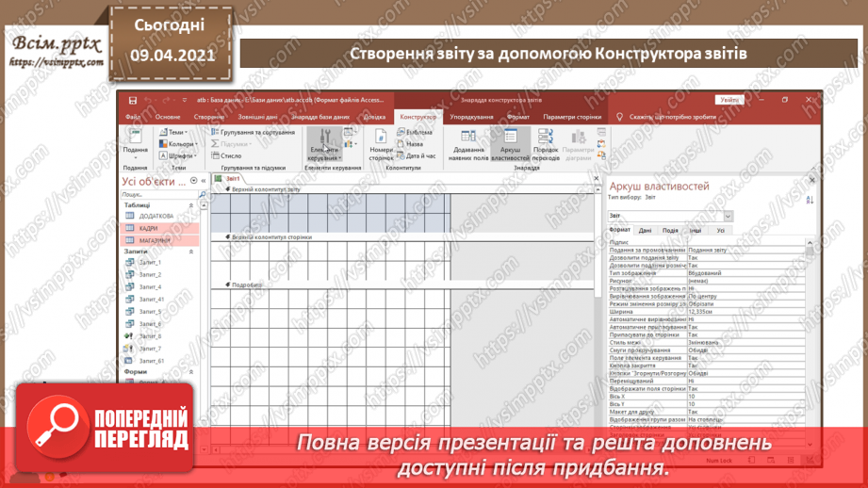868x488 pixels.
Task: Click the Undo arrow in the title bar
Action: click(x=148, y=100)
